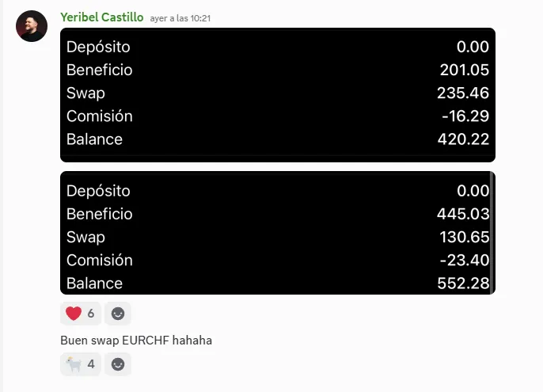Open Yeribel Castillo's profile avatar
Image resolution: width=543 pixels, height=392 pixels.
[x=32, y=26]
